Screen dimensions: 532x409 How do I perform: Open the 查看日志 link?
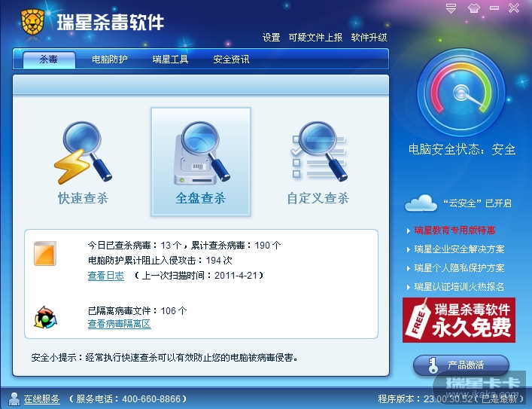106,276
